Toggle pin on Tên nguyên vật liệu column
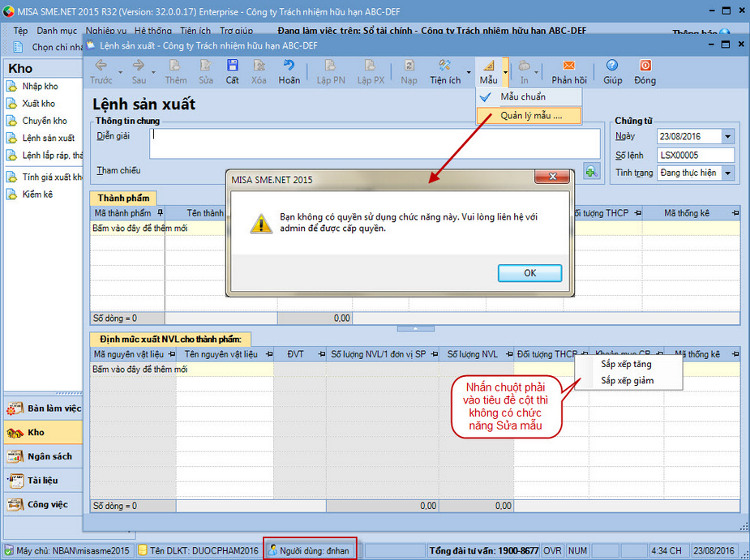 pyautogui.click(x=269, y=354)
